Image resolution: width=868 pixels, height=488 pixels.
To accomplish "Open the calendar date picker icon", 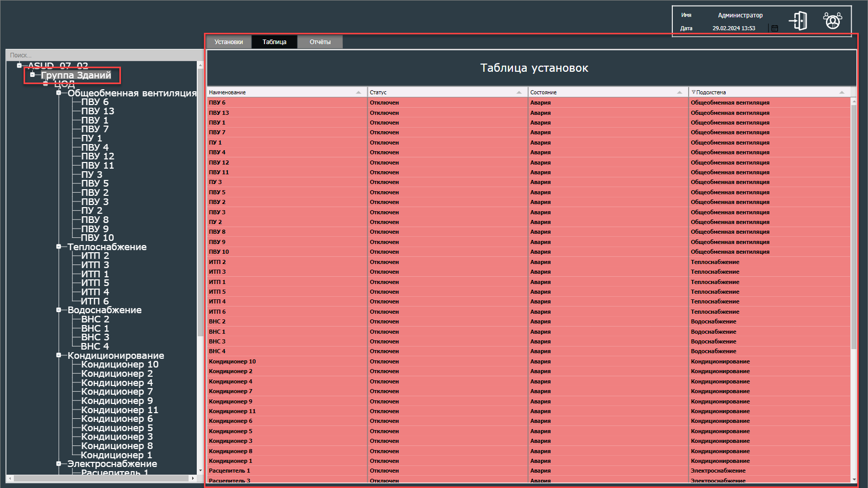I will tap(774, 28).
